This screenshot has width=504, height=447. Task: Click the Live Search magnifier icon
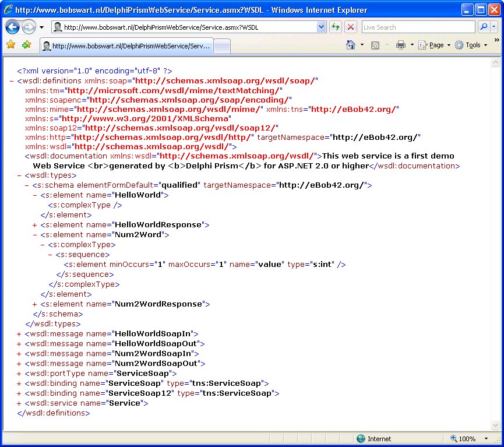(x=482, y=27)
